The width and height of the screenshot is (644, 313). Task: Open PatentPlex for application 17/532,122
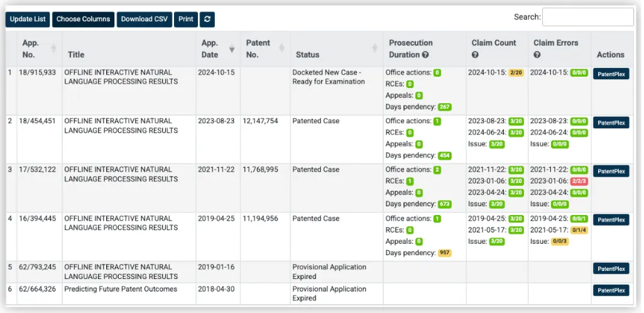point(611,171)
